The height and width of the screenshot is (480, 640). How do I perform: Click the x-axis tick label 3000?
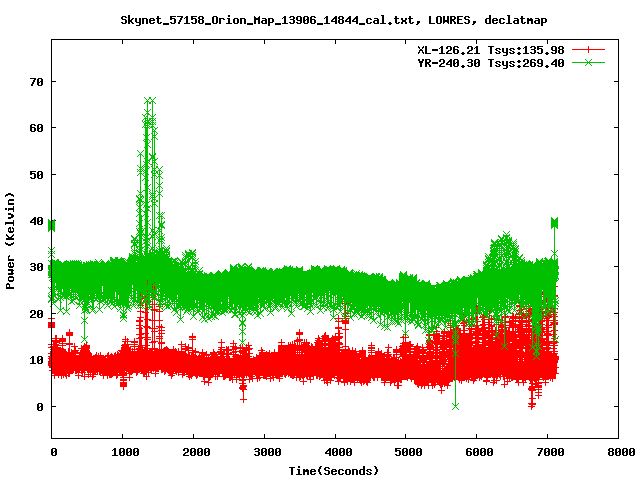pyautogui.click(x=267, y=452)
